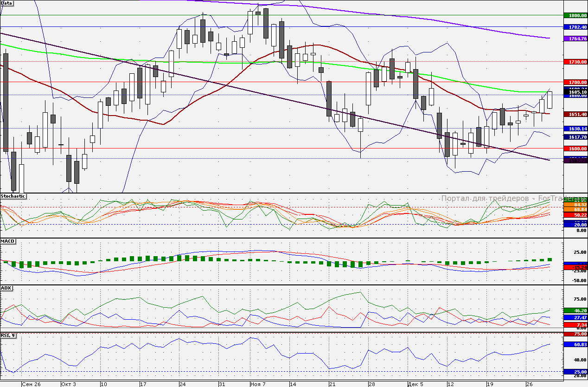Click the latest green MACD histogram bar

(550, 259)
